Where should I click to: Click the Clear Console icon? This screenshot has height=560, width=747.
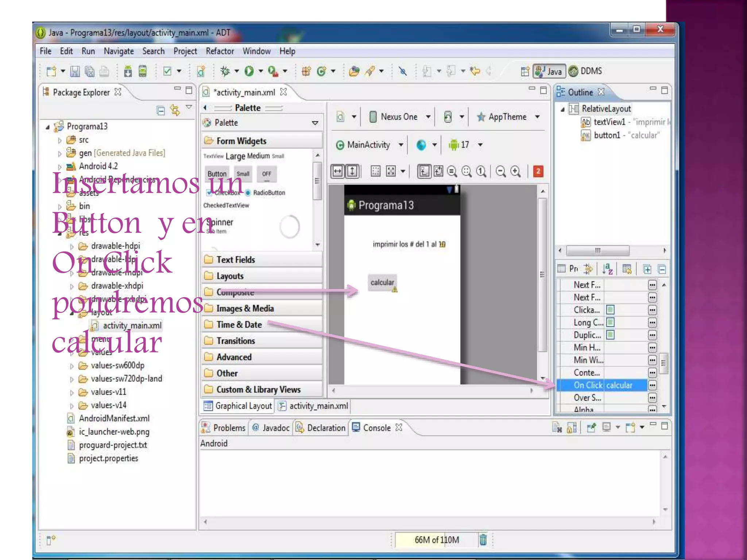(x=556, y=427)
